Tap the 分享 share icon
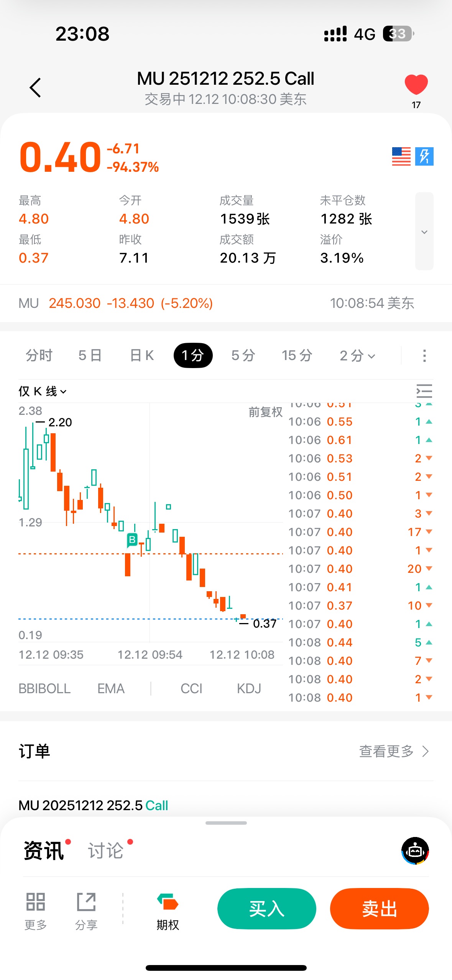This screenshot has height=980, width=452. point(86,909)
